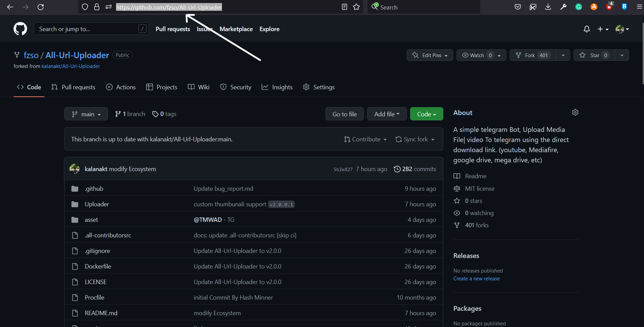Go back with the browser back arrow
Screen dimensions: 644x327
(x=10, y=7)
